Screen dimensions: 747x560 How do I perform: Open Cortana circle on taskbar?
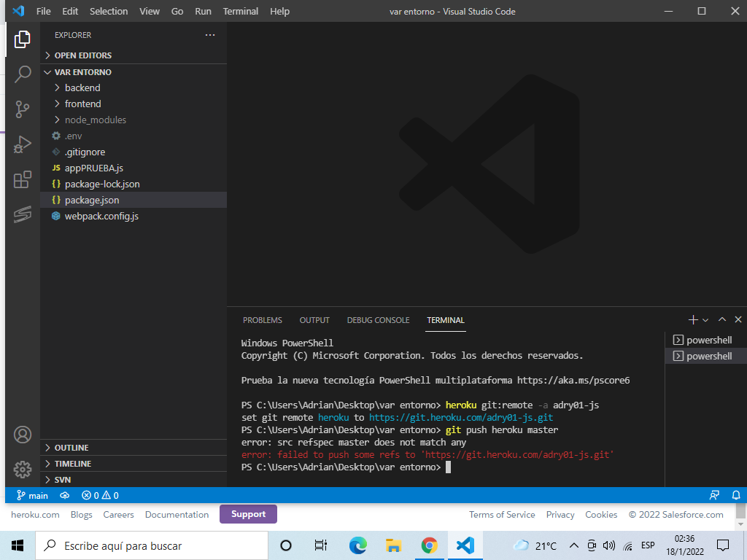(286, 545)
